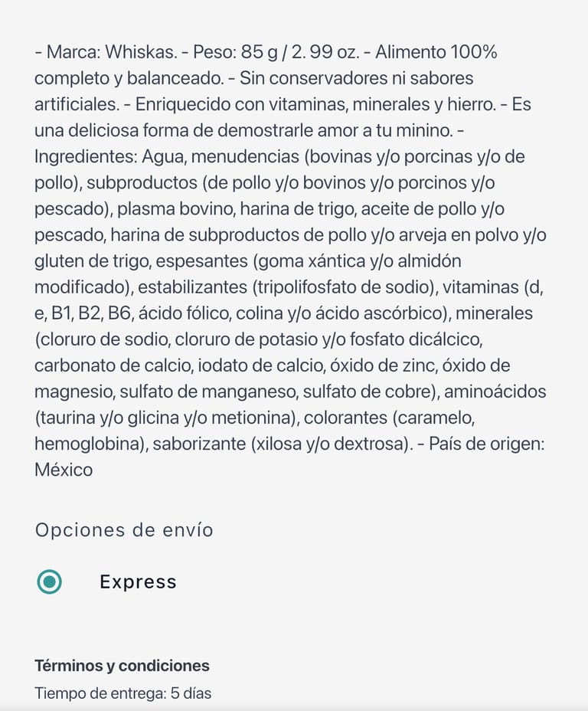Image resolution: width=588 pixels, height=711 pixels.
Task: Click the "Express" shipping option label
Action: (138, 582)
